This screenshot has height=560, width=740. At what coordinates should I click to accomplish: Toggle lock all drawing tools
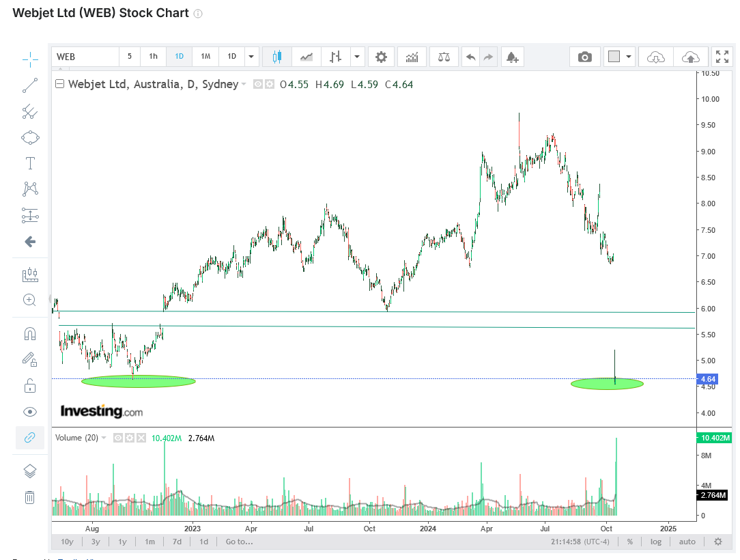point(30,386)
